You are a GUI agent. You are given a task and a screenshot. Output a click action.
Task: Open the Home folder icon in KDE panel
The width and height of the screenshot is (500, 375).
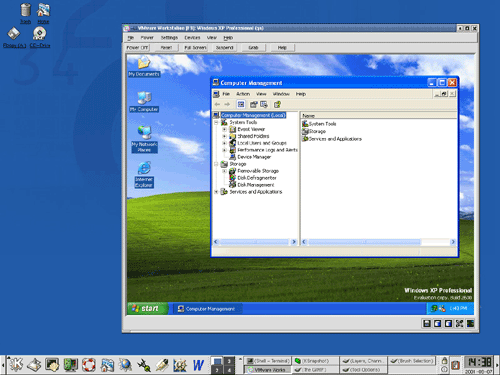coord(107,365)
